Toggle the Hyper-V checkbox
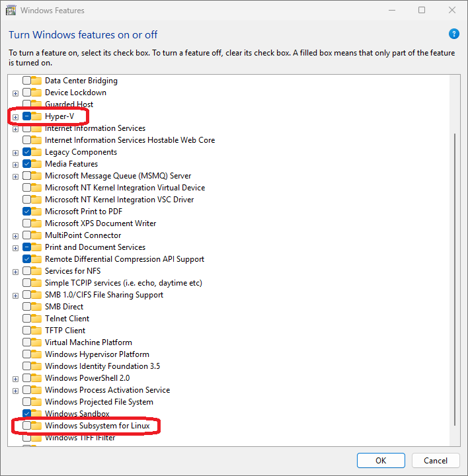 click(26, 116)
